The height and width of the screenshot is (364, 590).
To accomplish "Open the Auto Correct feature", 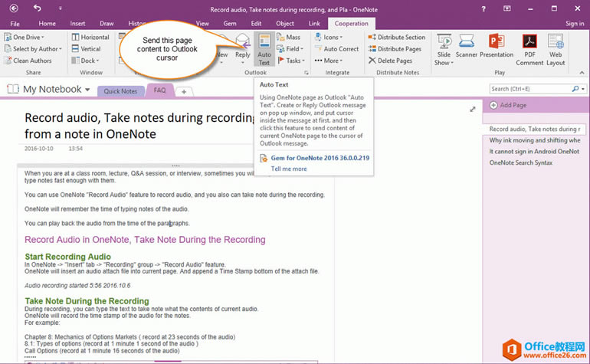I will click(337, 49).
